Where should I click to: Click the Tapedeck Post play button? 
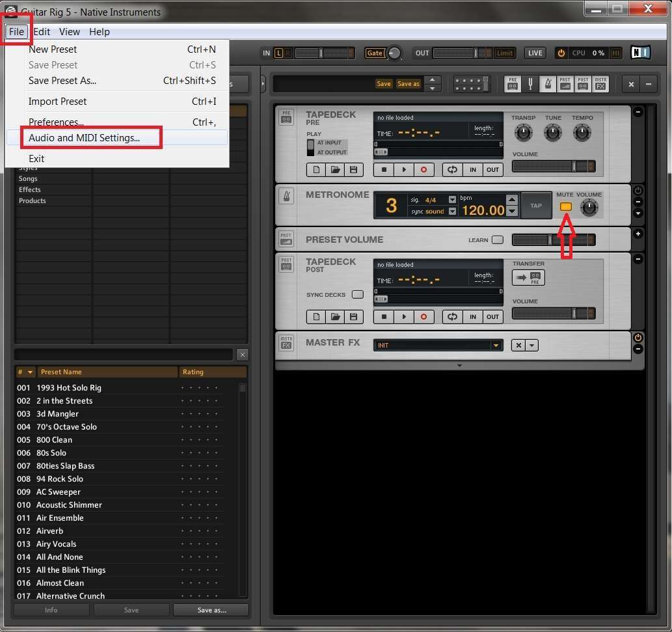click(404, 317)
